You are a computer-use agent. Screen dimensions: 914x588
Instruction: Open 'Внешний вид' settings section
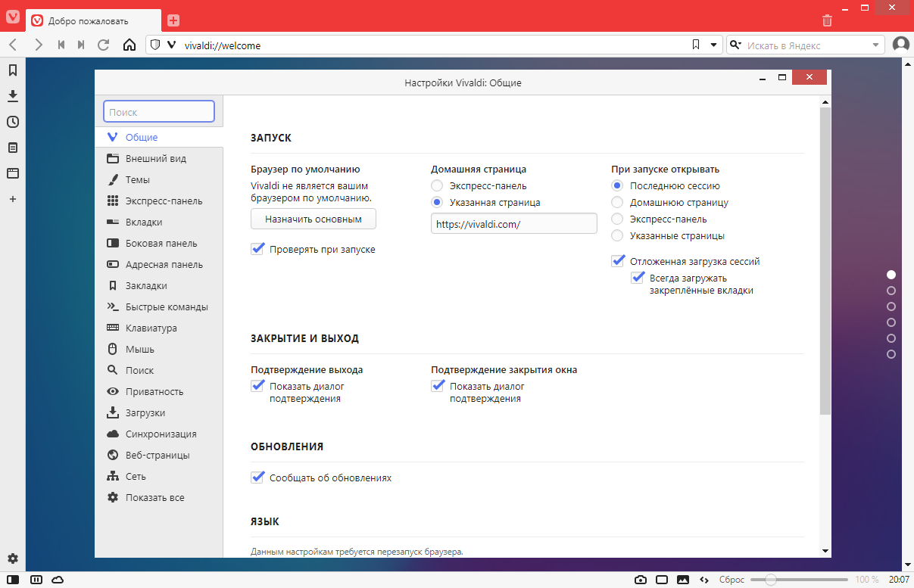pyautogui.click(x=159, y=159)
